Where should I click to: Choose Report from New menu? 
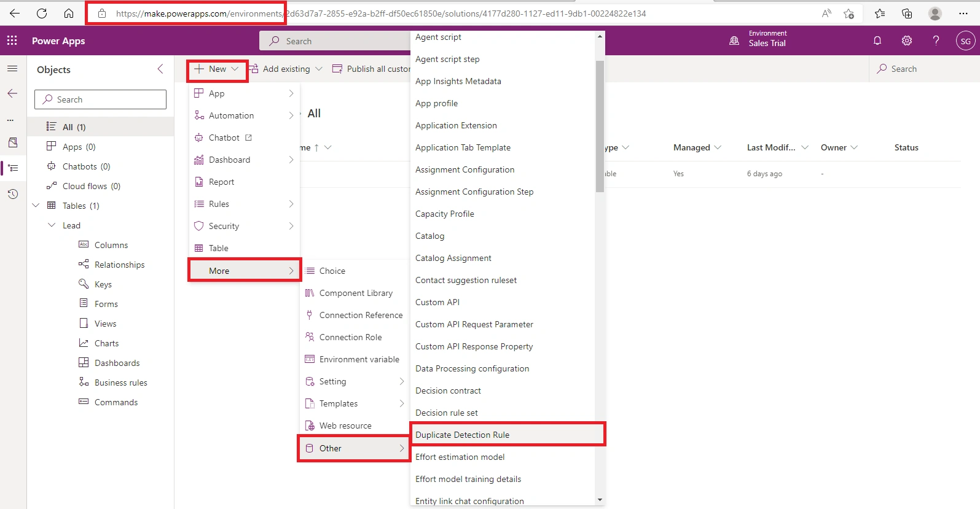click(x=245, y=182)
